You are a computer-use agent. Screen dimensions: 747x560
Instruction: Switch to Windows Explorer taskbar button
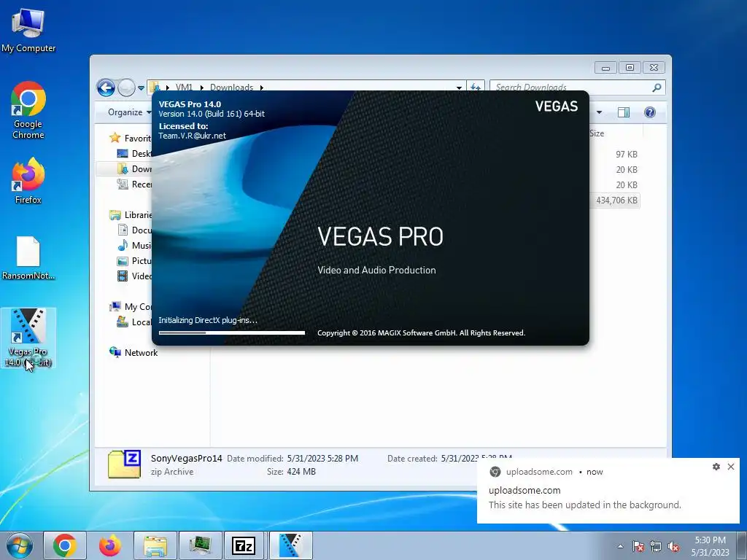point(155,545)
